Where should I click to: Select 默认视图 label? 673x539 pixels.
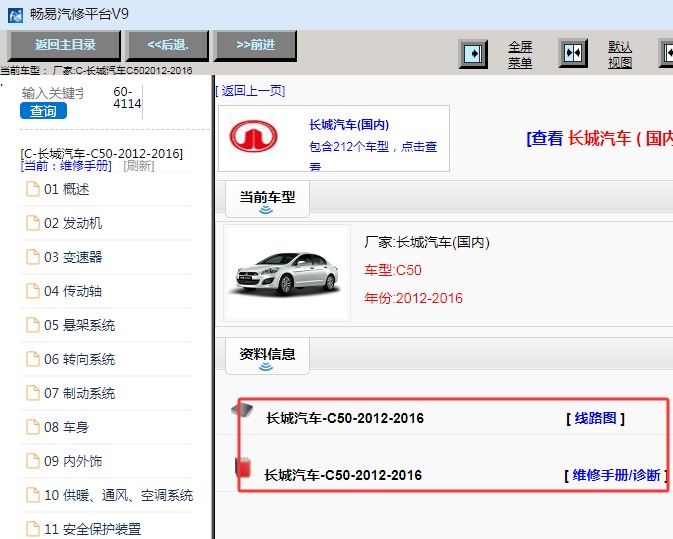620,55
